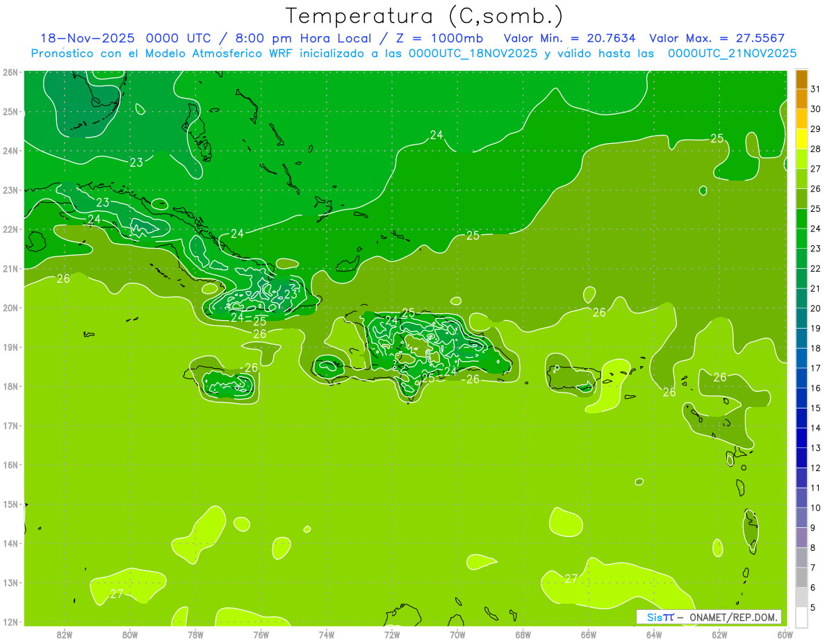Click the "18N" latitude axis label
The width and height of the screenshot is (834, 644).
[10, 386]
